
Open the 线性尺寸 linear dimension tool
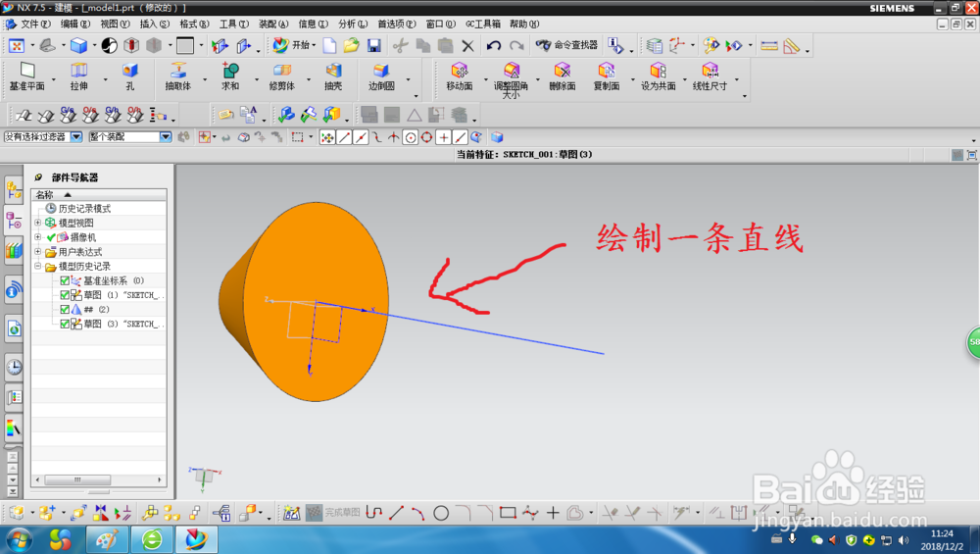point(710,76)
